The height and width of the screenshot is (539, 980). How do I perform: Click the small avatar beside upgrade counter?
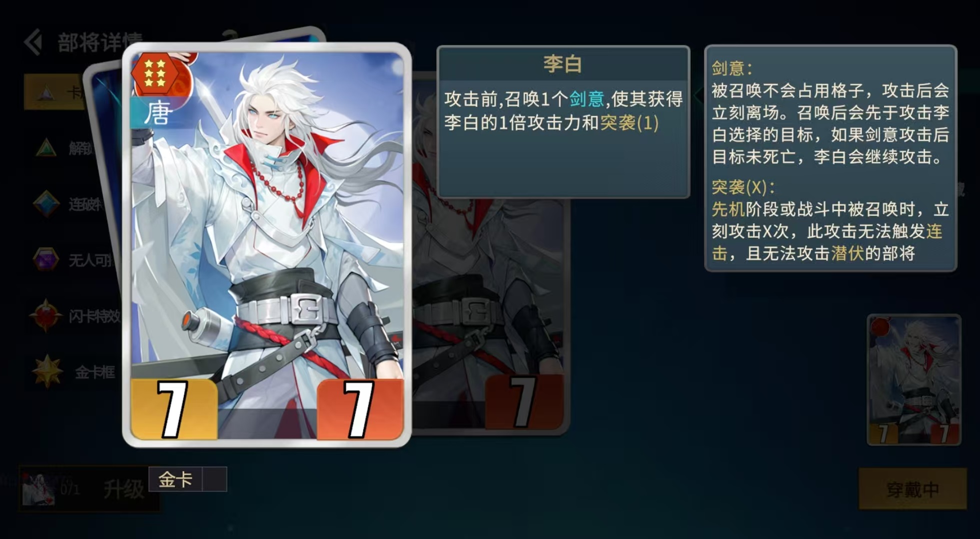point(39,489)
